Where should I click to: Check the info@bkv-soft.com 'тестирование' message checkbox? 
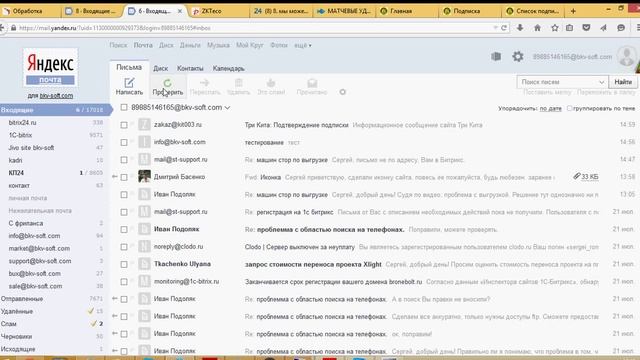(x=124, y=142)
